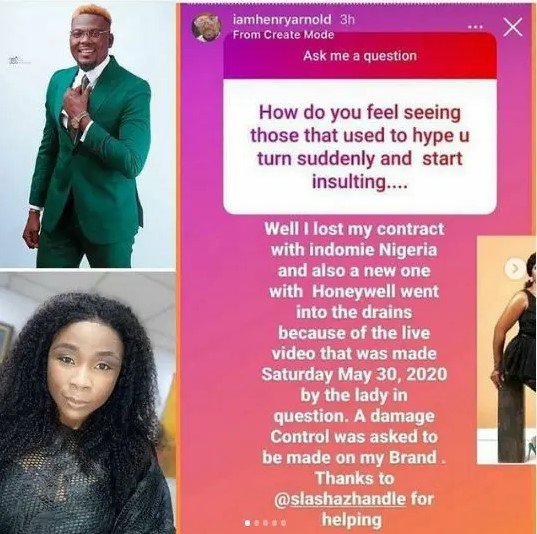Open the photo of man in green suit
This screenshot has width=537, height=534.
click(87, 134)
